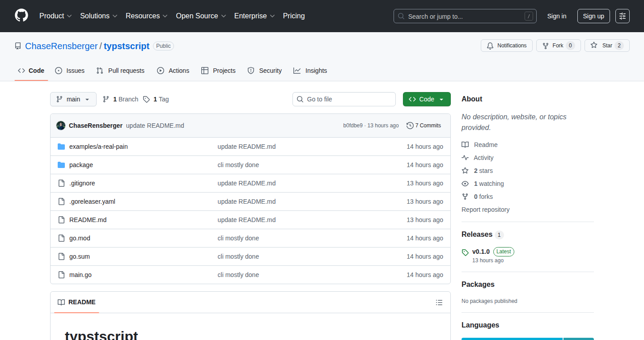The image size is (644, 340).
Task: Click the package folder icon
Action: (61, 165)
